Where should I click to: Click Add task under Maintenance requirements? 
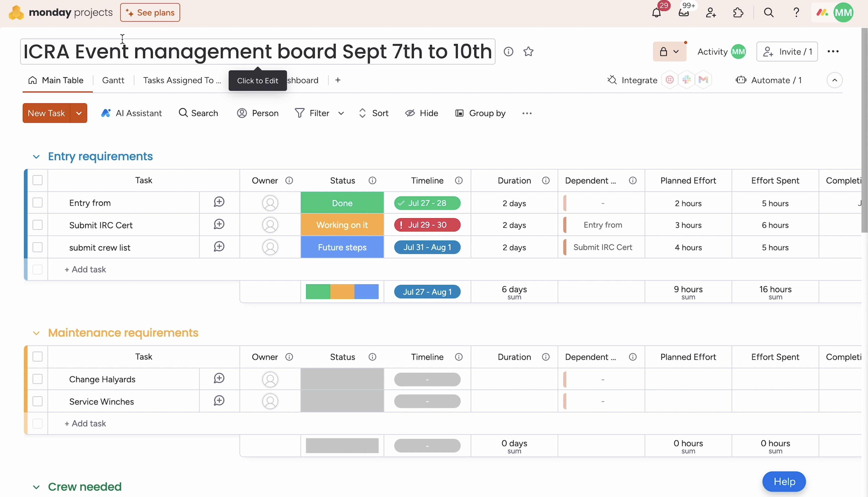[x=85, y=423]
